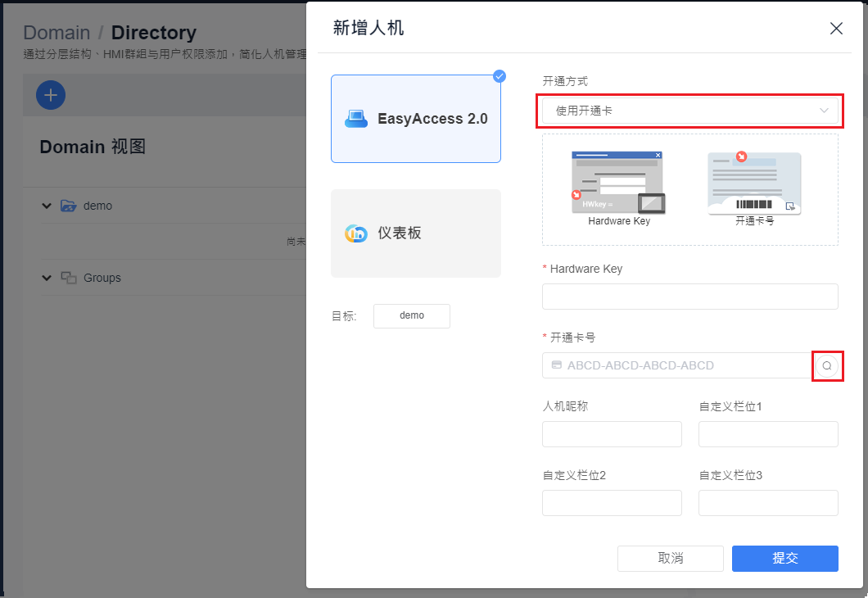
Task: Click the 仪表板 chart icon
Action: [x=356, y=233]
